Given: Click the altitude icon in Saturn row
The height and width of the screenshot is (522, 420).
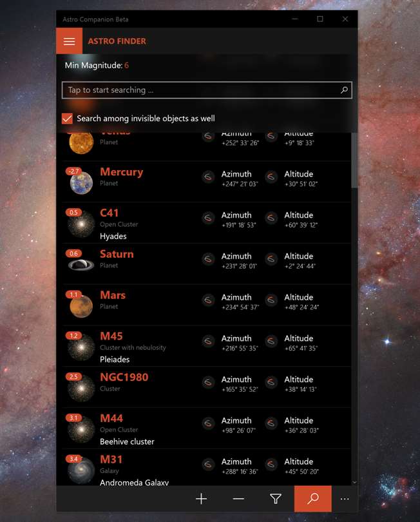Looking at the screenshot, I should pos(271,259).
